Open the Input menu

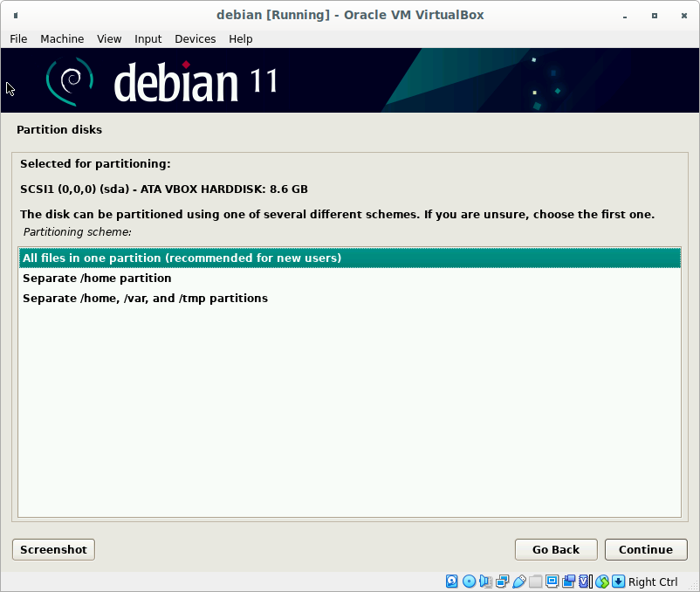point(148,38)
